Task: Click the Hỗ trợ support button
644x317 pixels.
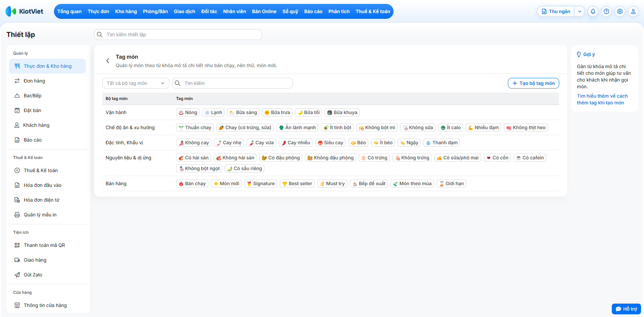Action: click(x=626, y=309)
